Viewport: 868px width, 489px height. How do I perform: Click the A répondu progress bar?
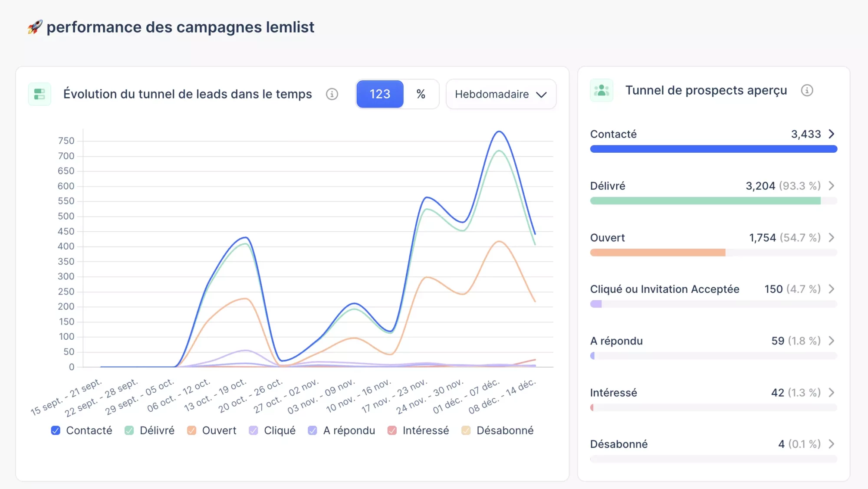(x=713, y=356)
